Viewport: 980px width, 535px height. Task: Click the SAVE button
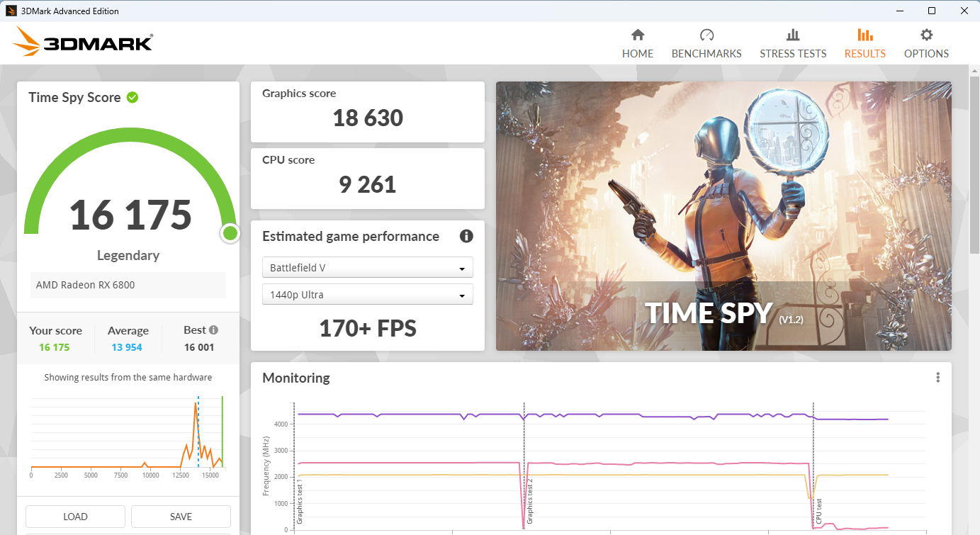pos(181,517)
